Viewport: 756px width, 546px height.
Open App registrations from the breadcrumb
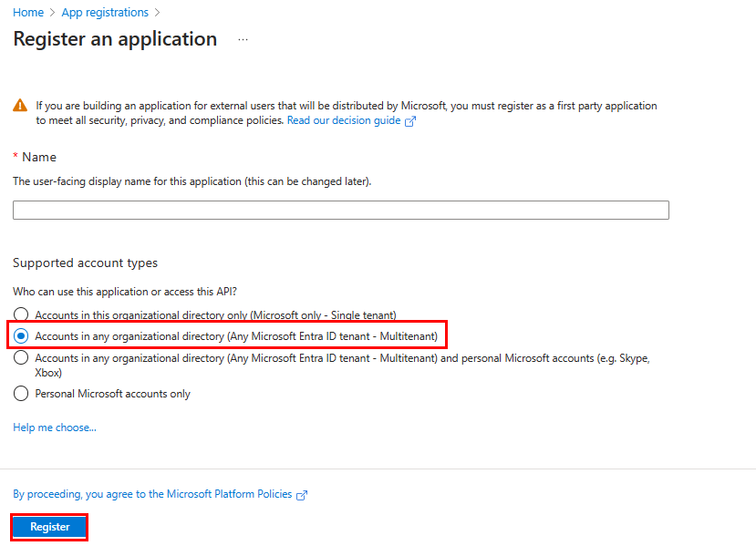104,12
